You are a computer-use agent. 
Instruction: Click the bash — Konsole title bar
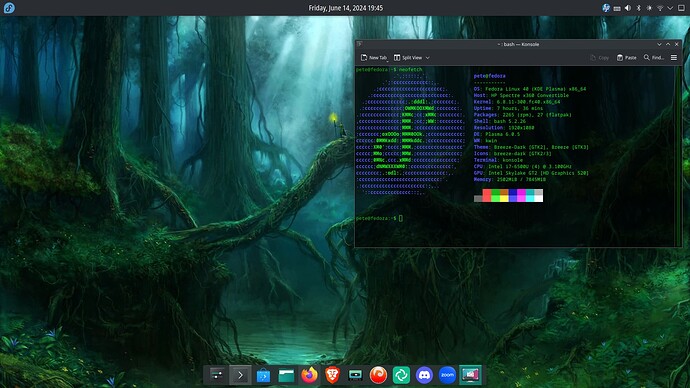click(x=518, y=44)
